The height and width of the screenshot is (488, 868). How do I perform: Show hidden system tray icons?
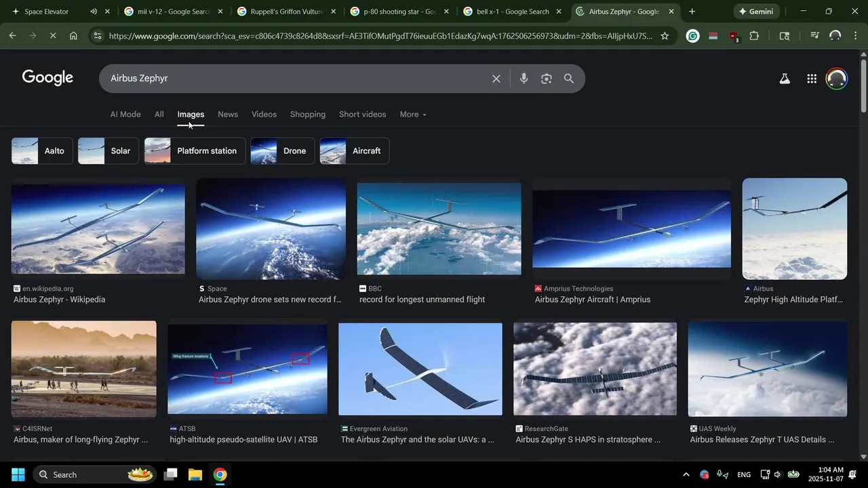[x=686, y=474]
